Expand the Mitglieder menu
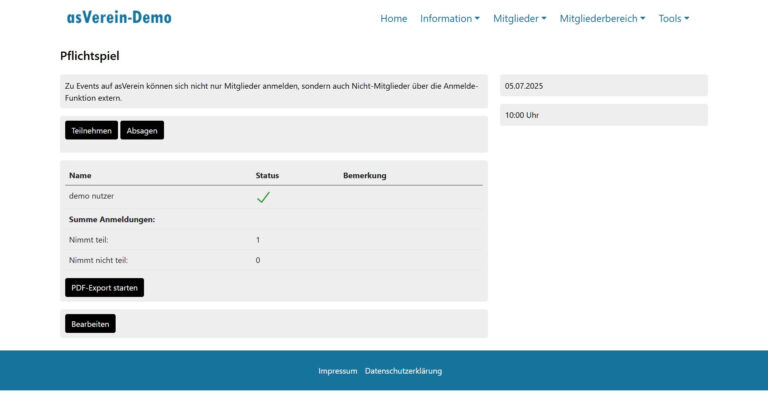This screenshot has height=396, width=768. click(520, 19)
